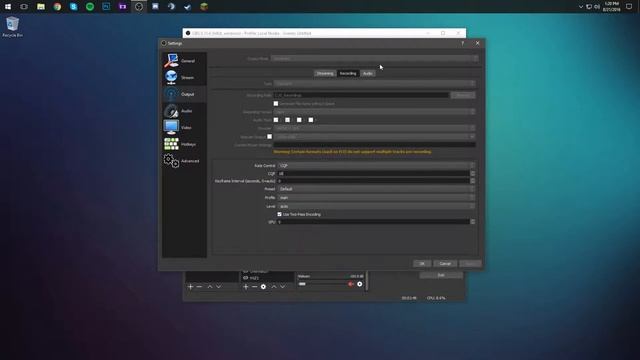Move source down in OBS sources list

tap(282, 287)
